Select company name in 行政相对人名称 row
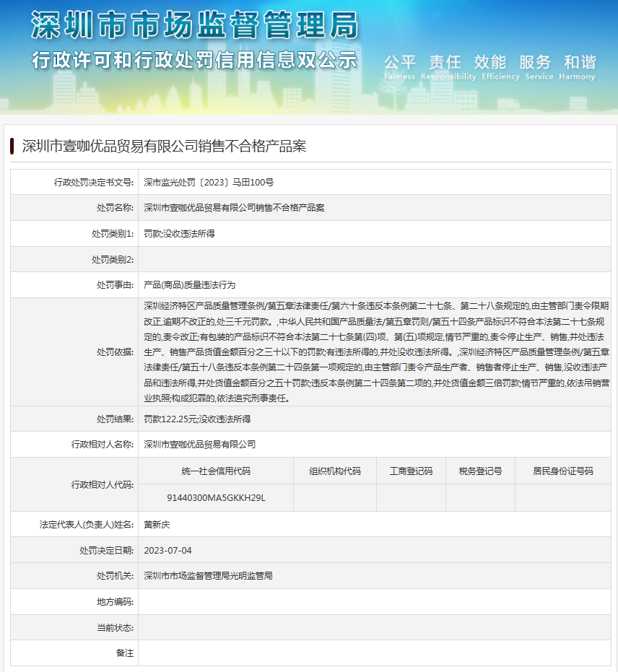The image size is (618, 672). point(200,445)
